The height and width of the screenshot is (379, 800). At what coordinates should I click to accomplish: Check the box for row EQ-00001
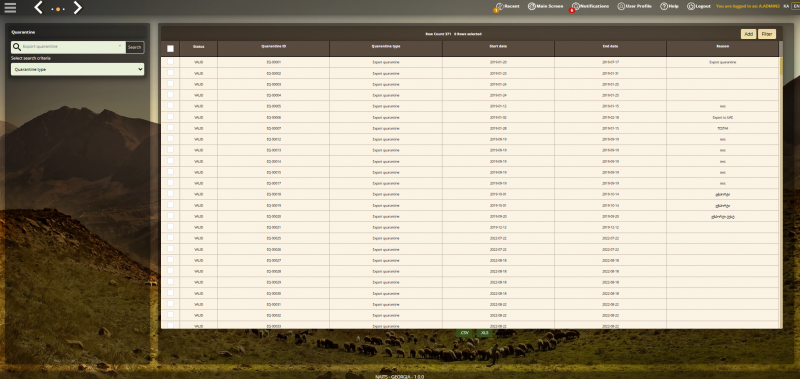(170, 62)
